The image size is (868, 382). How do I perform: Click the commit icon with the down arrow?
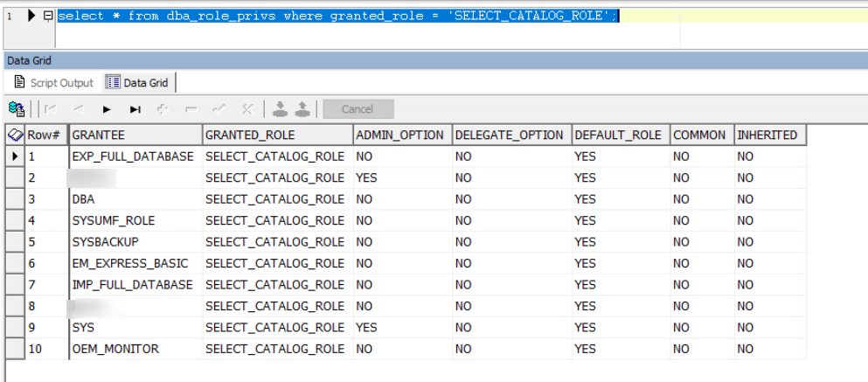tap(281, 109)
